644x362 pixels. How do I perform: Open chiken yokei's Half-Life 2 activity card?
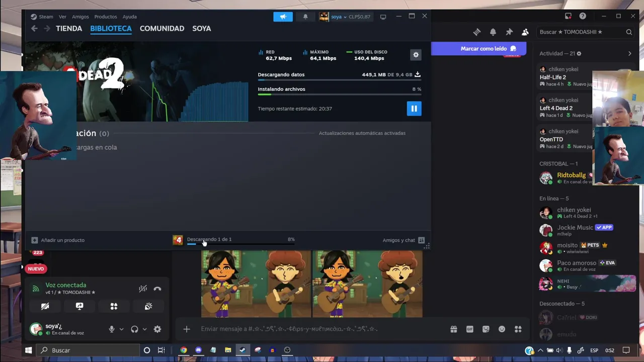[565, 77]
